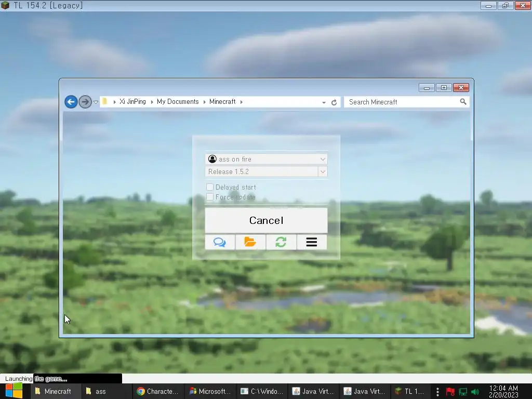532x399 pixels.
Task: Switch to the 'ass' folder taskbar item
Action: [x=107, y=391]
